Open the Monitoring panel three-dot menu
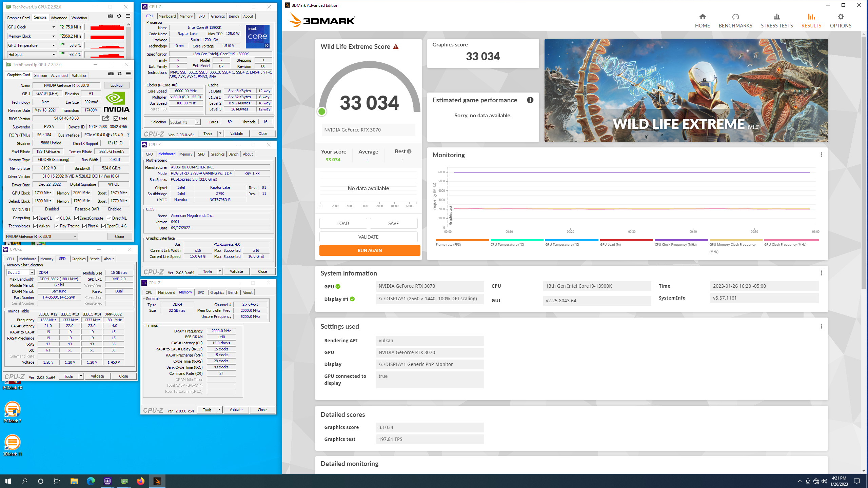The width and height of the screenshot is (868, 488). click(x=821, y=155)
